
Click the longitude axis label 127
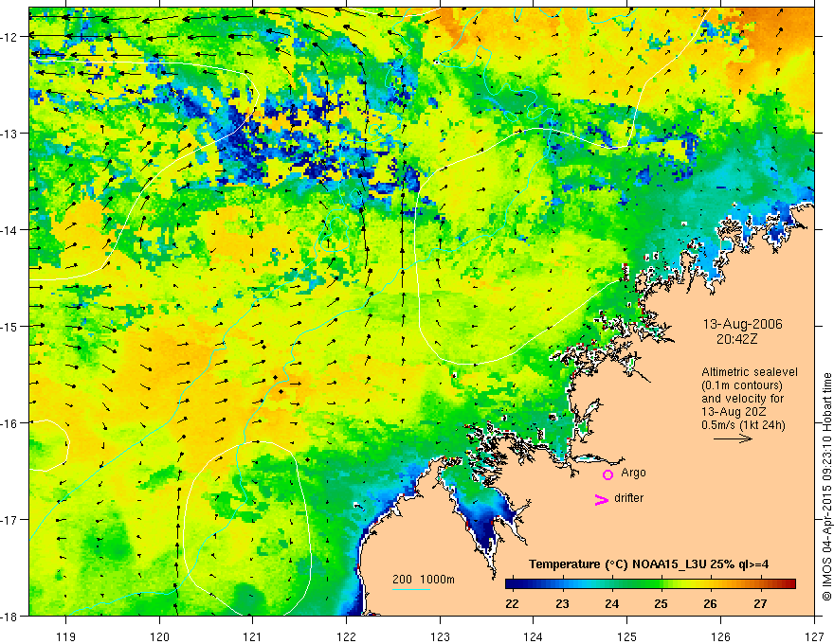814,636
